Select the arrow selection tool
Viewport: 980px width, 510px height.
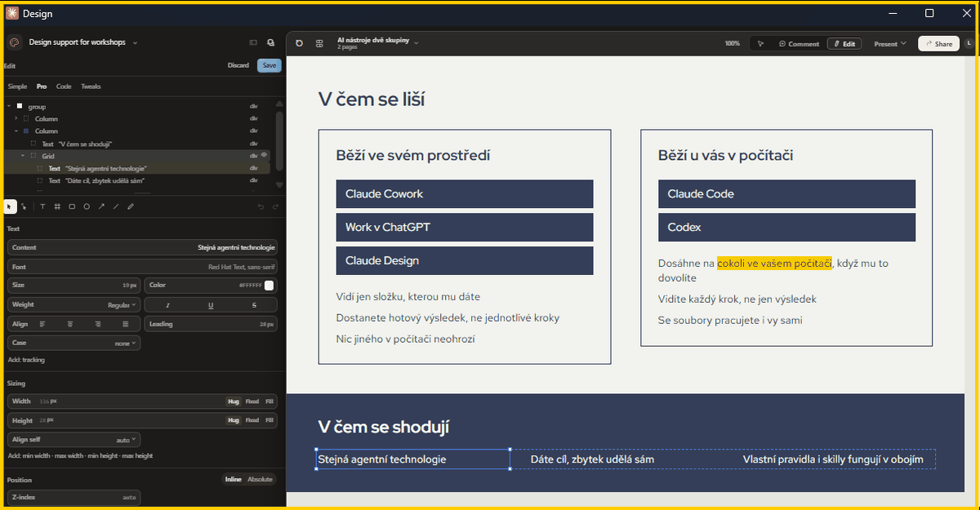[x=10, y=206]
